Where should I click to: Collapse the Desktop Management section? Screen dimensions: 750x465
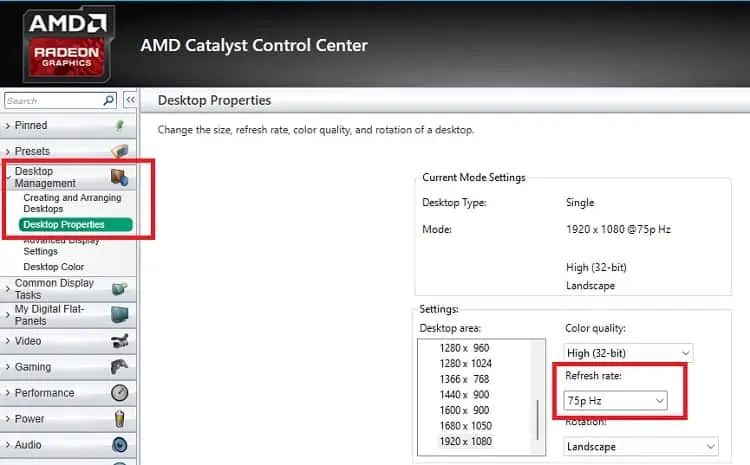click(x=68, y=177)
